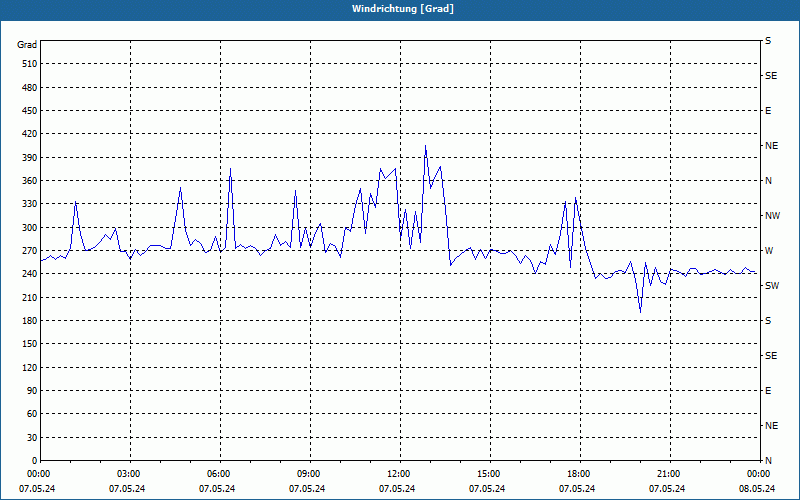The height and width of the screenshot is (500, 800).
Task: Click the 300 y-axis value
Action: pos(30,228)
